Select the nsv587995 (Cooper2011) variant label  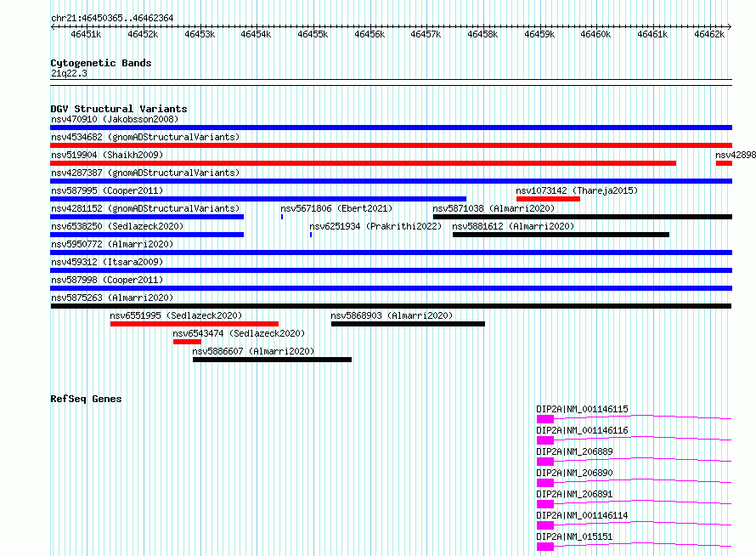click(107, 190)
